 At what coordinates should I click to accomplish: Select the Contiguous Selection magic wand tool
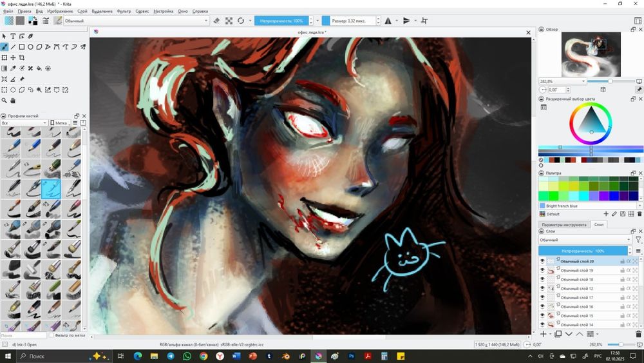point(39,90)
